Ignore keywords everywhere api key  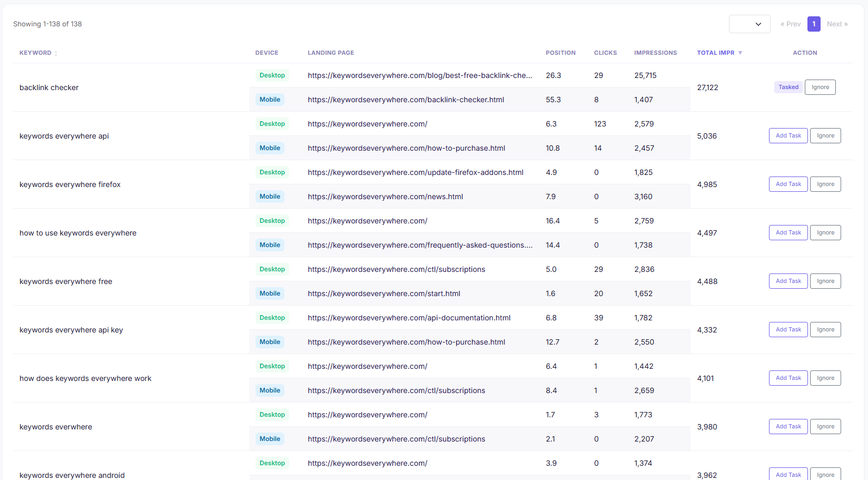tap(825, 329)
